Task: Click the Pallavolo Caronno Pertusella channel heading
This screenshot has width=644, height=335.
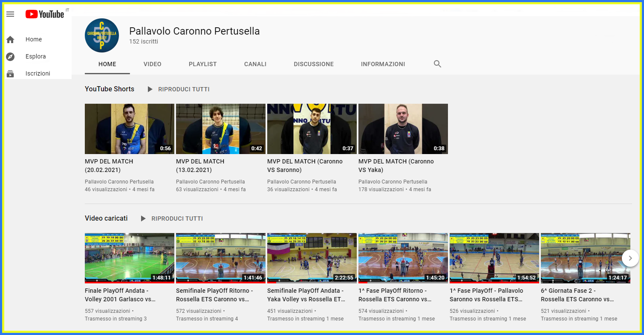Action: pos(194,31)
